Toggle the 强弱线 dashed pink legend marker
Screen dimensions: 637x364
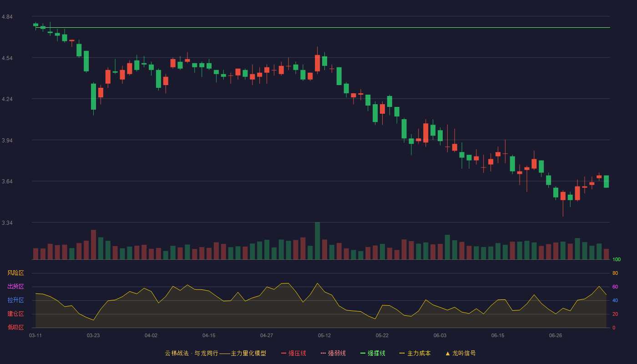[x=324, y=353]
